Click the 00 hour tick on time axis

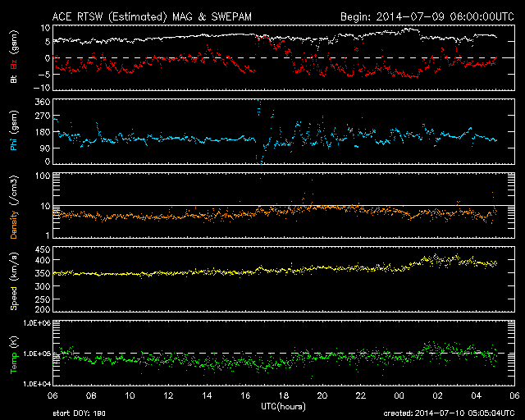tap(398, 395)
